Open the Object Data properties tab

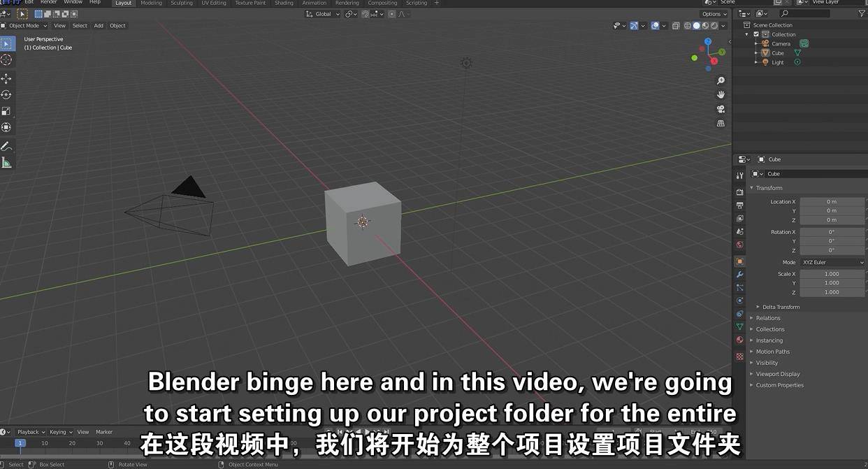click(x=740, y=327)
